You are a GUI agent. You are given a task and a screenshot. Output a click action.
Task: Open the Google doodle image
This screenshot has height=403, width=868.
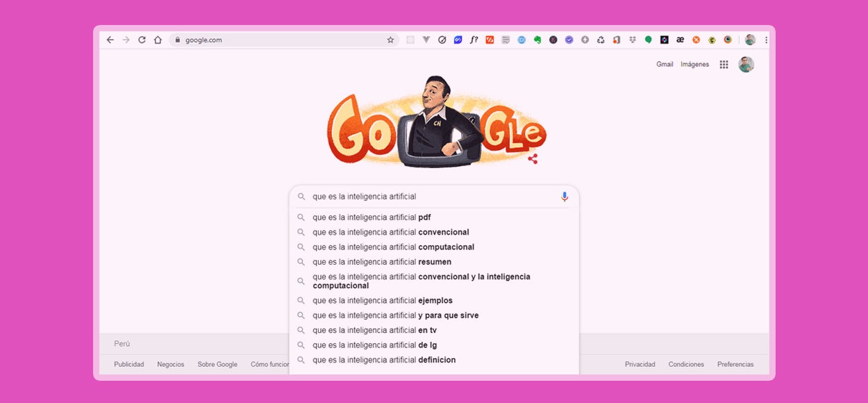coord(436,121)
